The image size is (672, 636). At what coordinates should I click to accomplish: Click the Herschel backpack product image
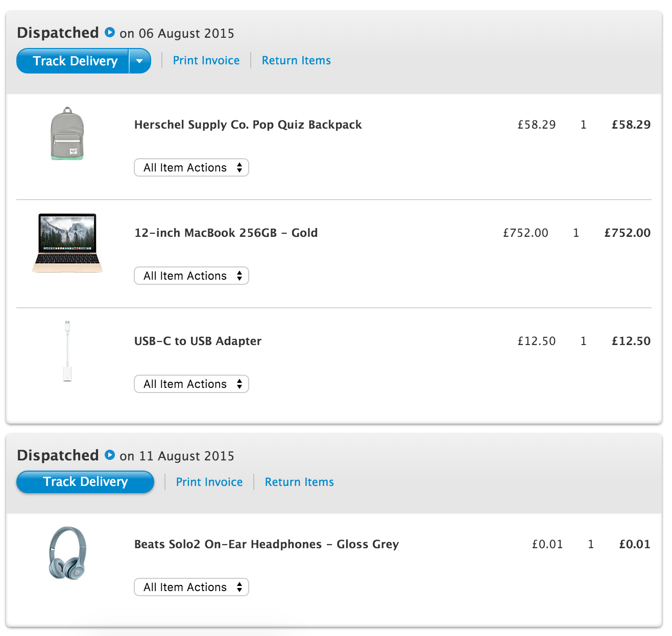coord(67,134)
